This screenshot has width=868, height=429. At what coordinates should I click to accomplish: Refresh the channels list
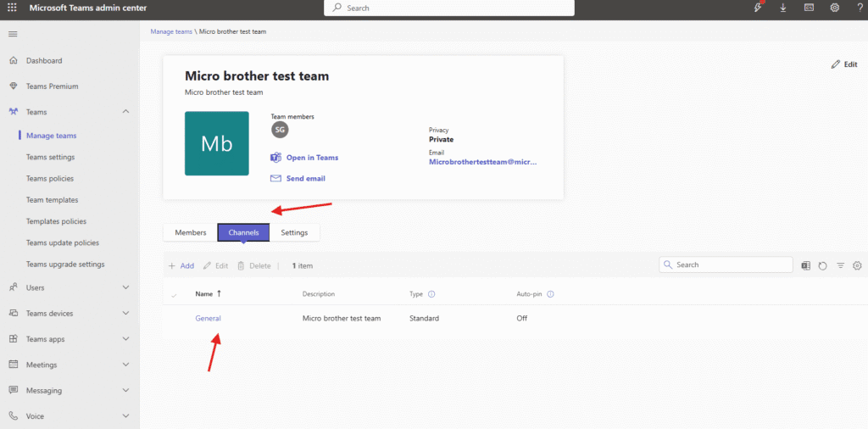pyautogui.click(x=822, y=265)
